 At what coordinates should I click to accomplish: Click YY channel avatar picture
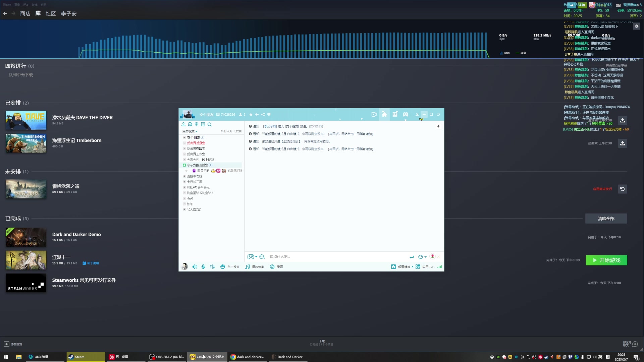point(187,114)
